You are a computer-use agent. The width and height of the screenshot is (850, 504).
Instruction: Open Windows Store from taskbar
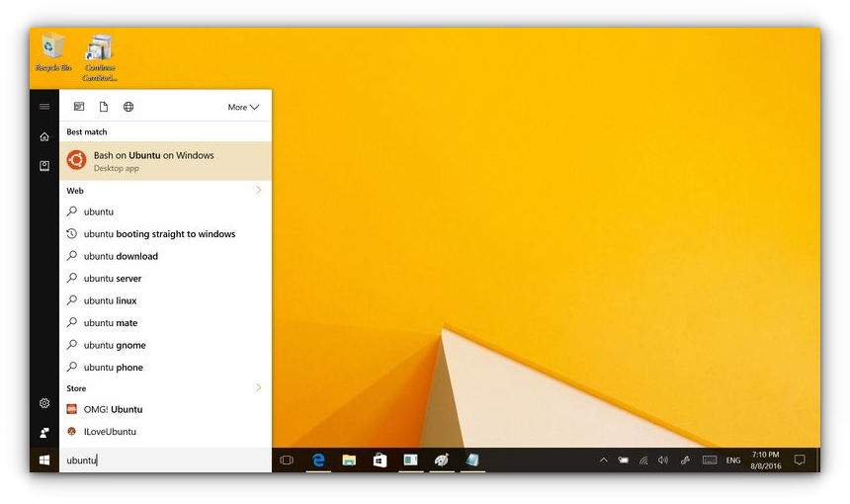click(x=380, y=461)
